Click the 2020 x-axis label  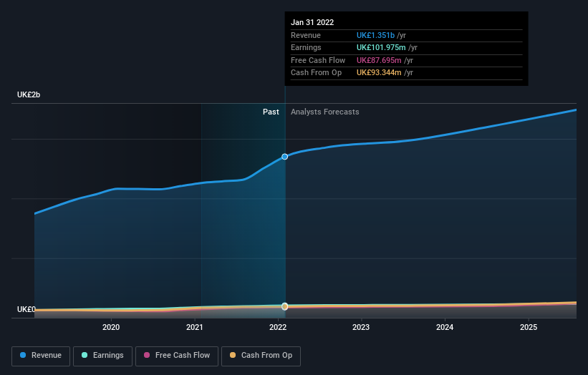pyautogui.click(x=111, y=327)
